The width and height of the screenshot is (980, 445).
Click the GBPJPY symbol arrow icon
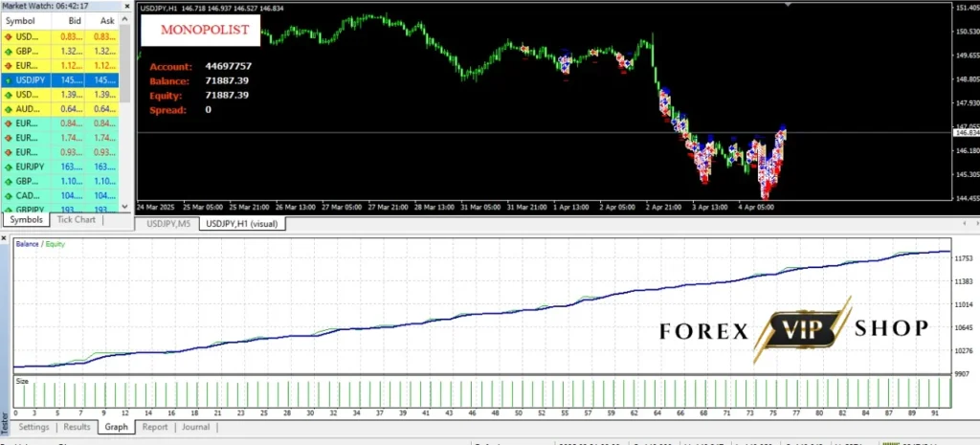(9, 209)
